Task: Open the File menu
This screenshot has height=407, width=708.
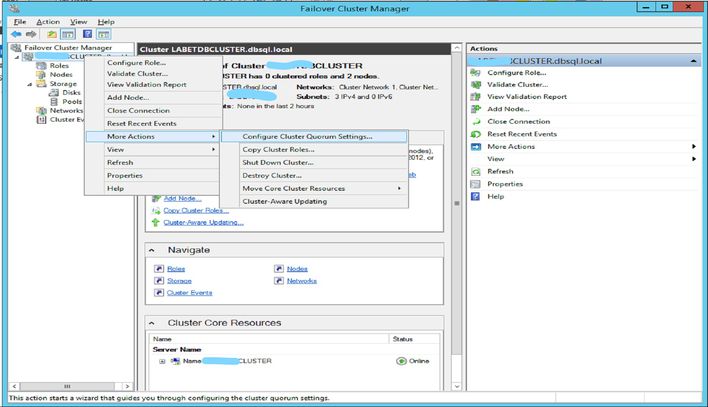Action: [x=19, y=22]
